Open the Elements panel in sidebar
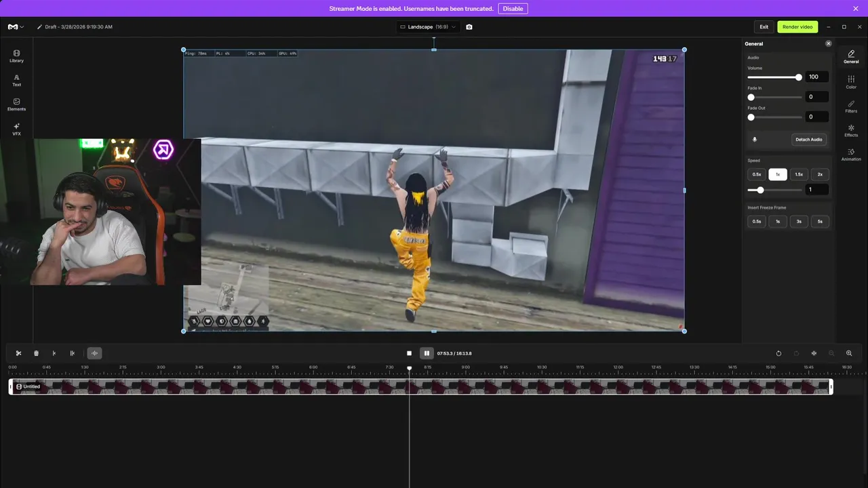The height and width of the screenshot is (488, 868). (x=16, y=104)
